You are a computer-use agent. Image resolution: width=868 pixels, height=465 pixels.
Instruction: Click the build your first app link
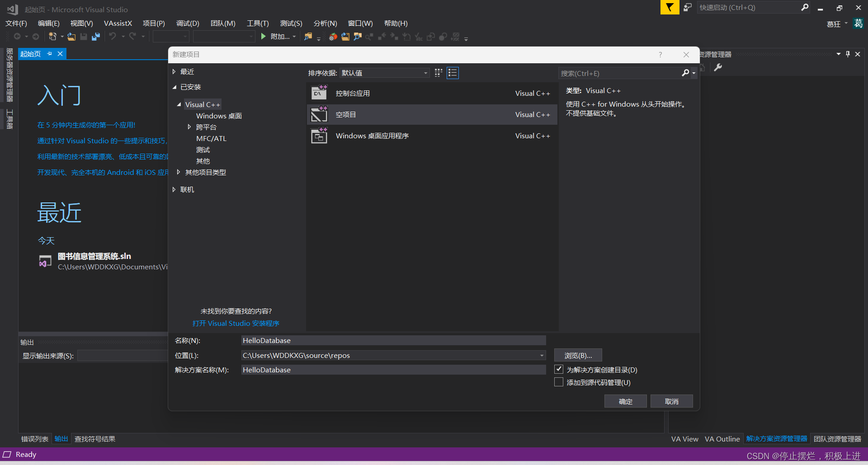click(86, 125)
